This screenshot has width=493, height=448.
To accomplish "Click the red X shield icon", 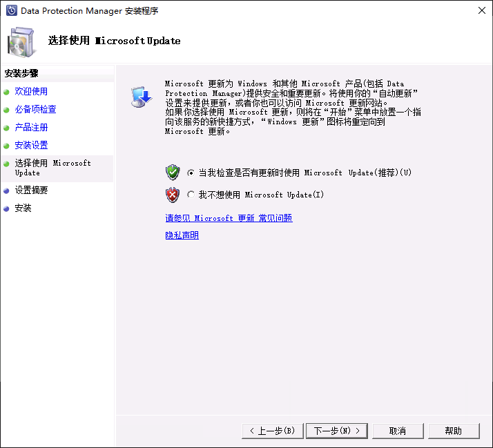I will [x=173, y=195].
